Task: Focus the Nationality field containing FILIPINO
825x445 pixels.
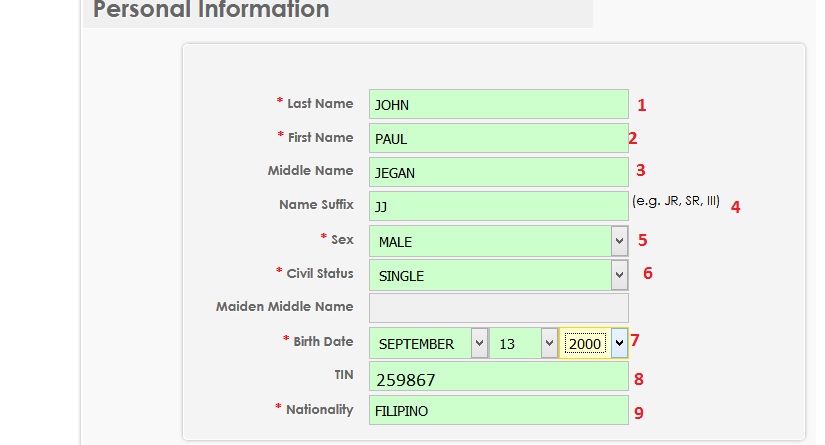Action: point(498,410)
